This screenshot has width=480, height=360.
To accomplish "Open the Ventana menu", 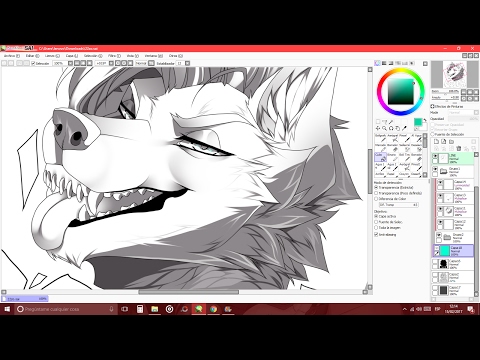I will [x=154, y=56].
